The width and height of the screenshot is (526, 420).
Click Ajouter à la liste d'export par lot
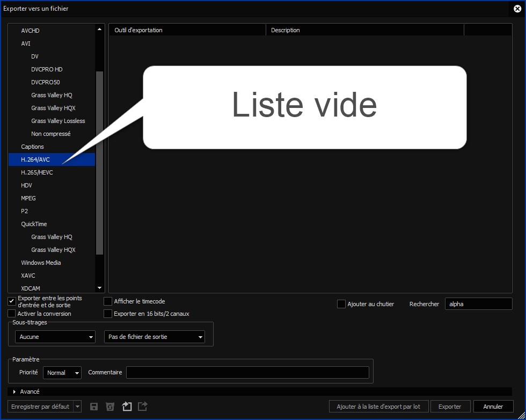point(378,407)
